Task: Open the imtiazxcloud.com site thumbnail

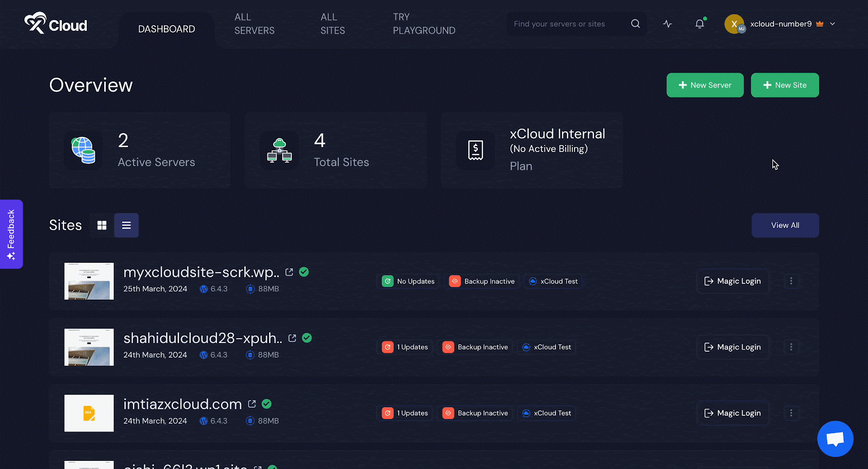Action: point(89,413)
